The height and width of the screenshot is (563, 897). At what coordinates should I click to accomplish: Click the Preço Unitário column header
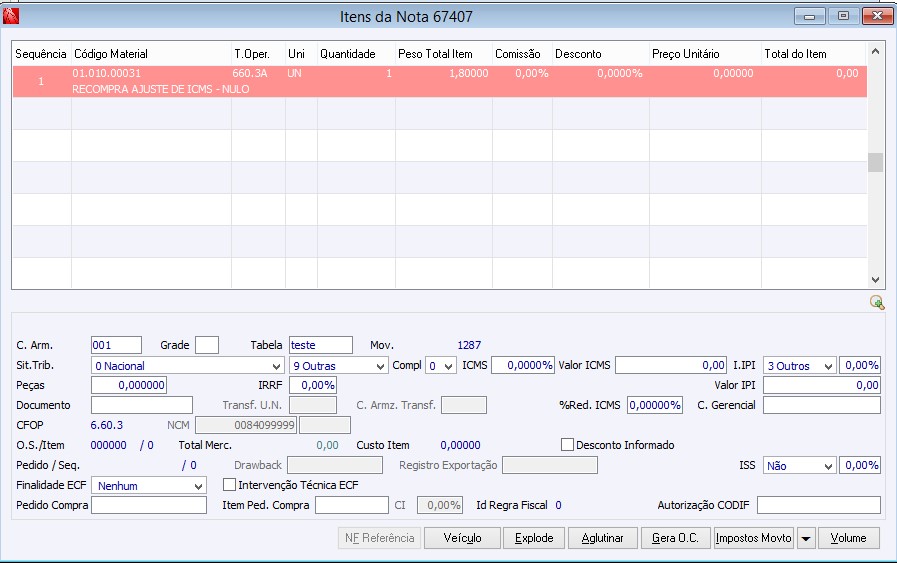click(705, 54)
